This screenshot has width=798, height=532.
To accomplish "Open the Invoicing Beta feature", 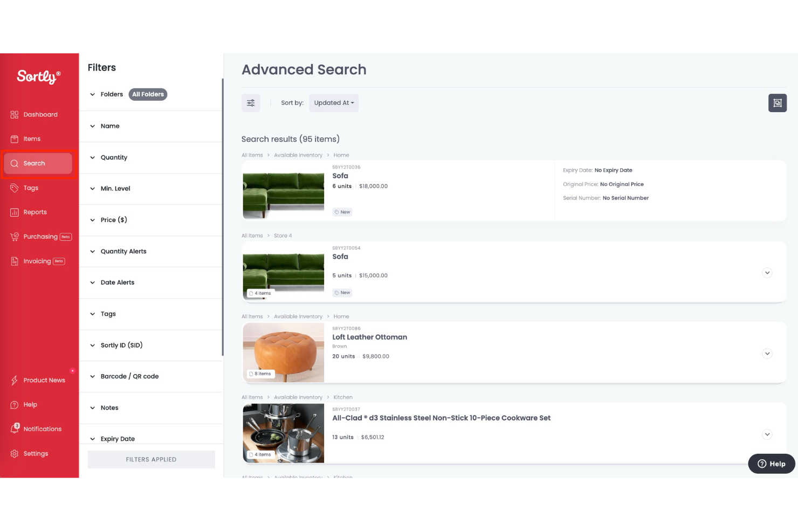I will pyautogui.click(x=37, y=261).
